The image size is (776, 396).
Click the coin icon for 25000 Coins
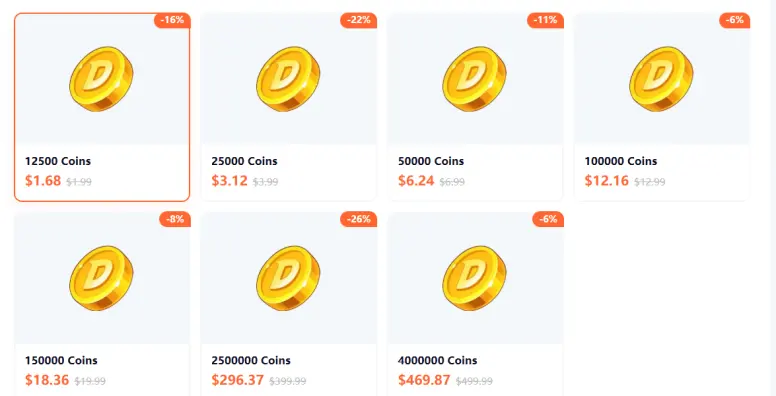tap(288, 79)
